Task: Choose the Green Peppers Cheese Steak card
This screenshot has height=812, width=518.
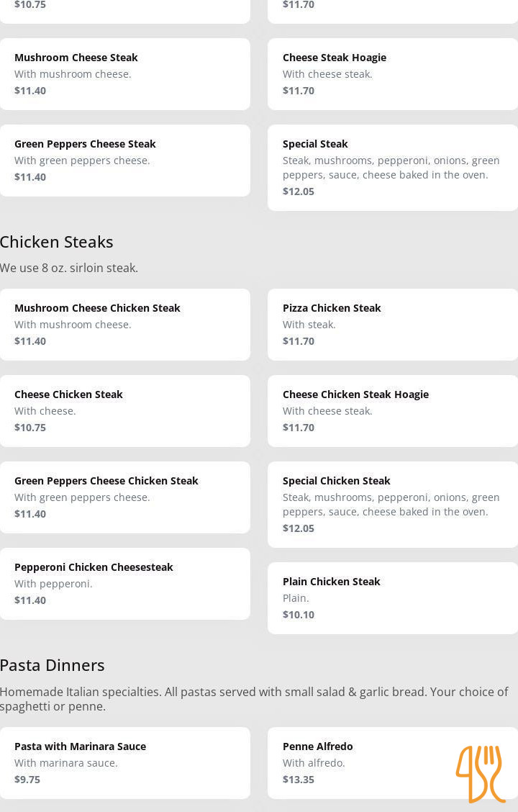Action: click(124, 161)
